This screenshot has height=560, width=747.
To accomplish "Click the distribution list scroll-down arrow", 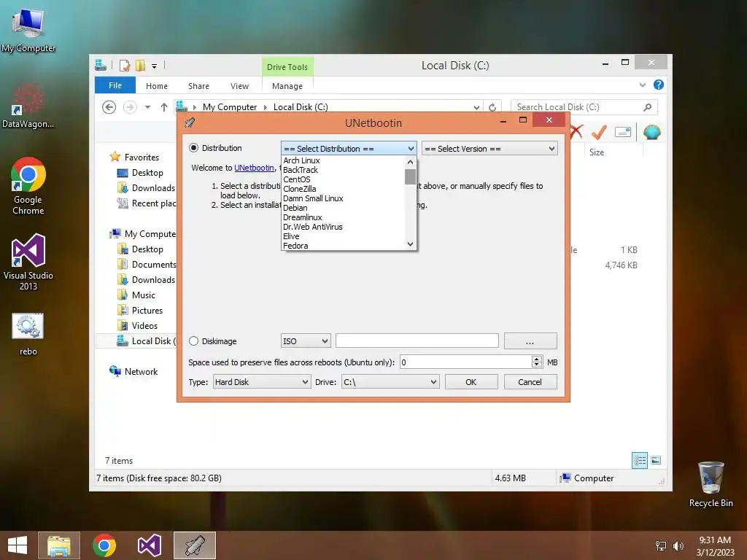I will click(410, 244).
